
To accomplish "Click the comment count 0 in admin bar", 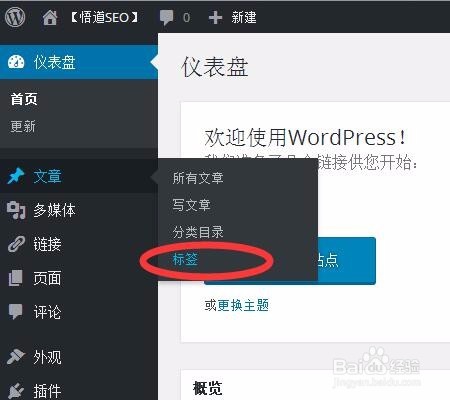I will [x=187, y=17].
